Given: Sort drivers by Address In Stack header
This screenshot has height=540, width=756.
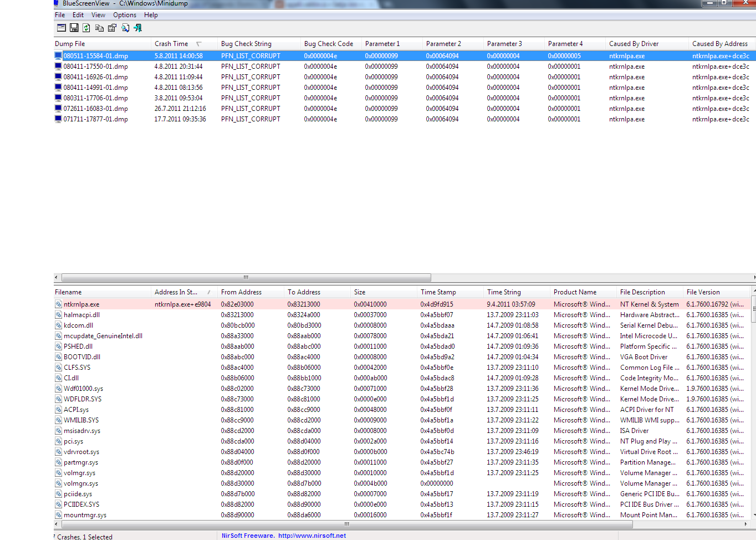Looking at the screenshot, I should [176, 292].
